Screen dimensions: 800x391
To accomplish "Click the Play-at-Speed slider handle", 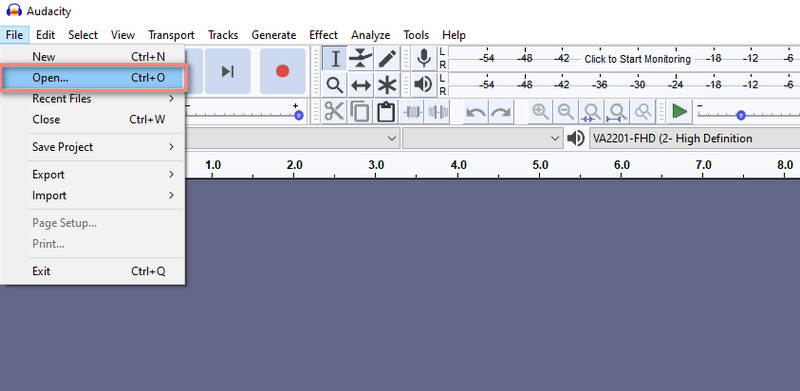I will (x=741, y=116).
